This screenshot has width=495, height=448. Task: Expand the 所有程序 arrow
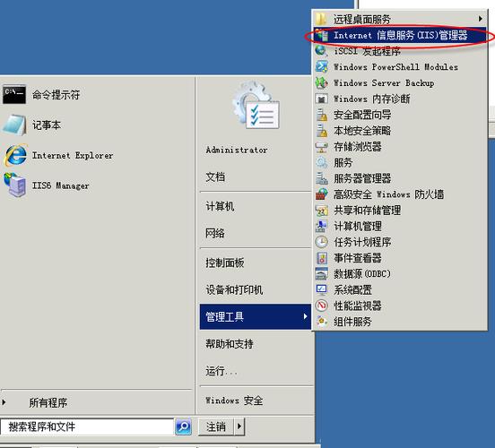(4, 402)
